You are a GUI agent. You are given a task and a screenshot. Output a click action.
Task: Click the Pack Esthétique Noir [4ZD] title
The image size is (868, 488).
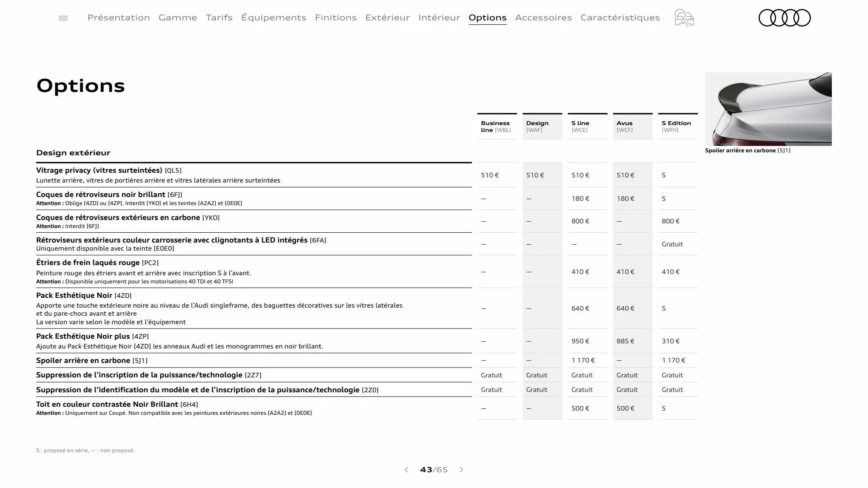(84, 295)
